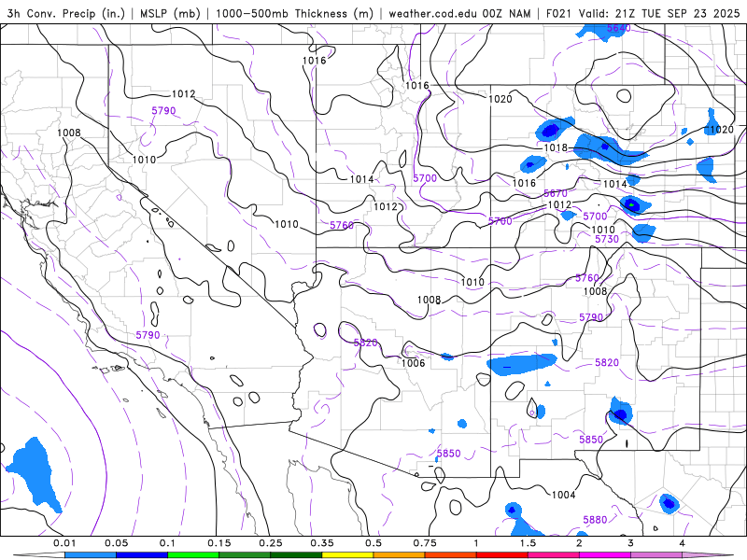The width and height of the screenshot is (747, 560).
Task: Click the '00Z NAM' model label
Action: (506, 13)
